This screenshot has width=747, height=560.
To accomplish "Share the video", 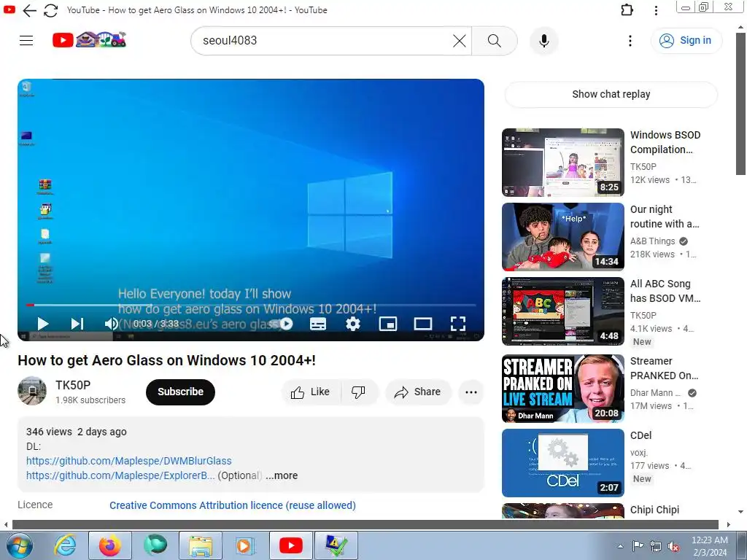I will coord(418,392).
